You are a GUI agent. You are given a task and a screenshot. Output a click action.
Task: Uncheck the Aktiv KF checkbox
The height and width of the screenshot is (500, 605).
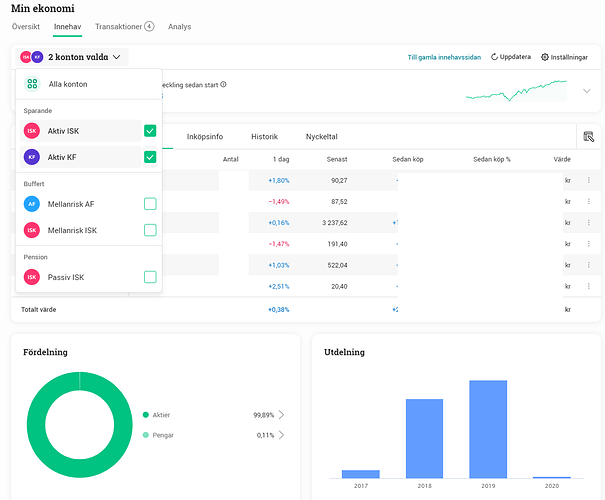(150, 157)
